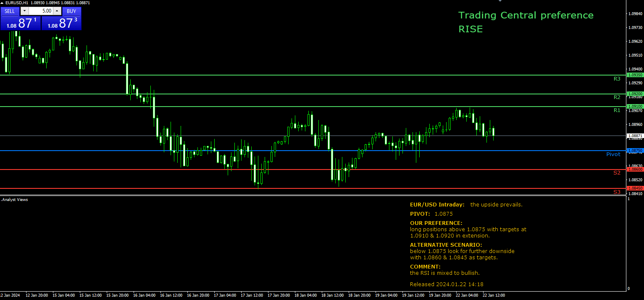
Task: Click the large buy quote 1.0873 panel
Action: pos(61,23)
